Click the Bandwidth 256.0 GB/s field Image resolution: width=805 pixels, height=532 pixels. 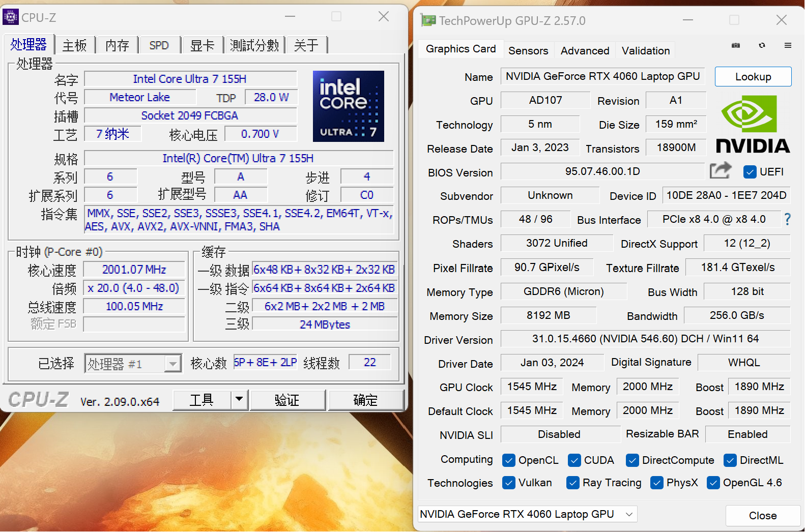(x=737, y=315)
